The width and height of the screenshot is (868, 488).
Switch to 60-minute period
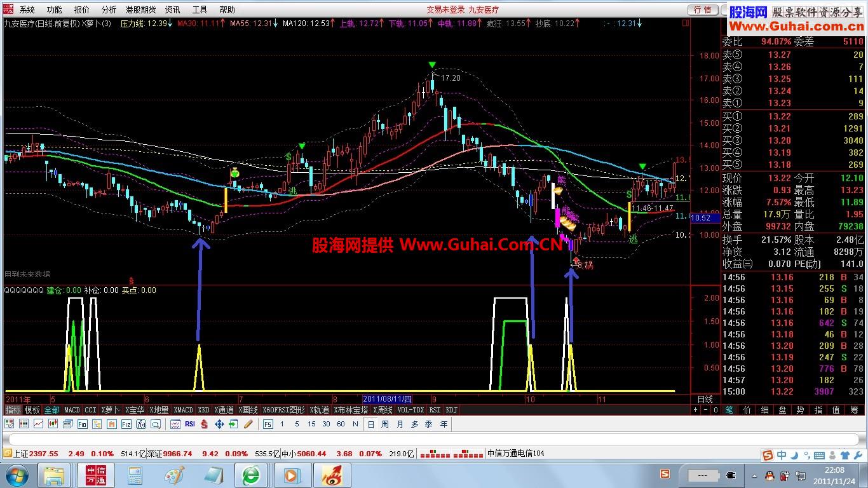[341, 424]
